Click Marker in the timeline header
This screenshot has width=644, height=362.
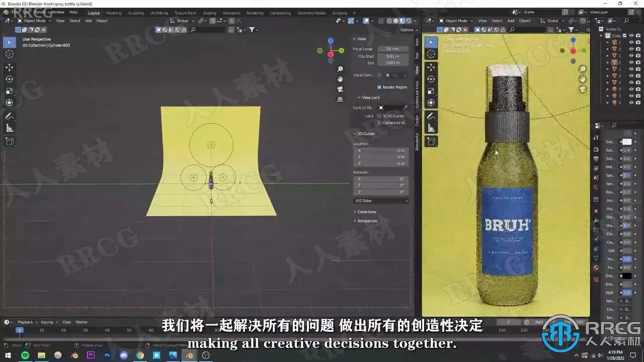[x=82, y=322]
